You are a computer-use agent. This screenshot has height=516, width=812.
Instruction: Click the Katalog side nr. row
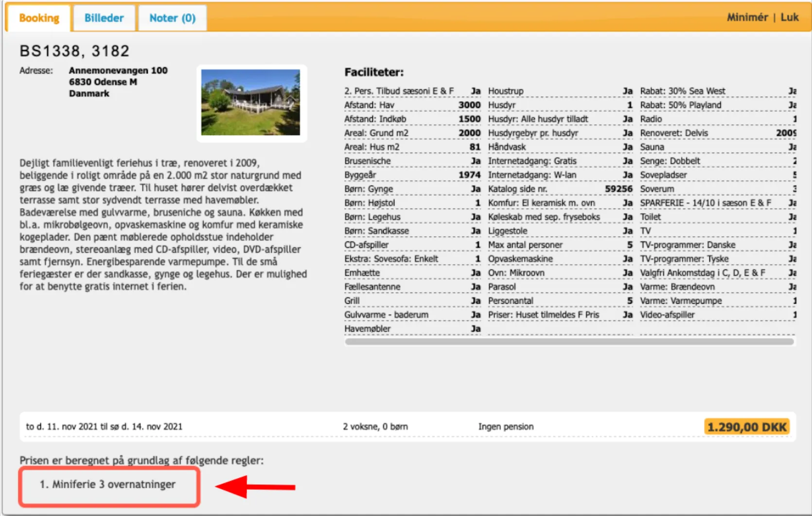(x=560, y=189)
